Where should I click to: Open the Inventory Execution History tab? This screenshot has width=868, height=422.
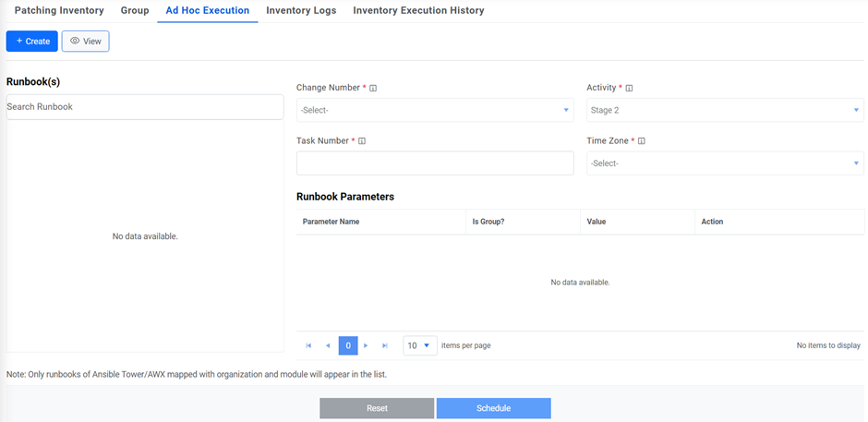[418, 11]
